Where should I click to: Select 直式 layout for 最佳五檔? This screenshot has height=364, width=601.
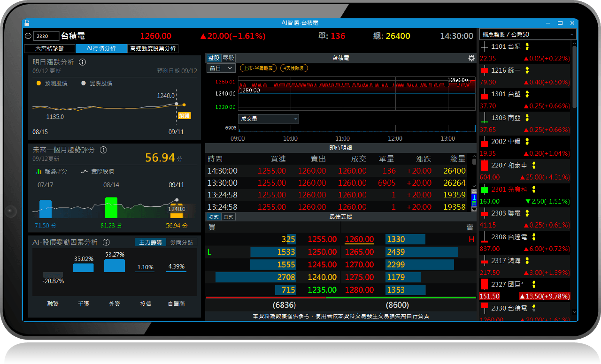coord(228,217)
